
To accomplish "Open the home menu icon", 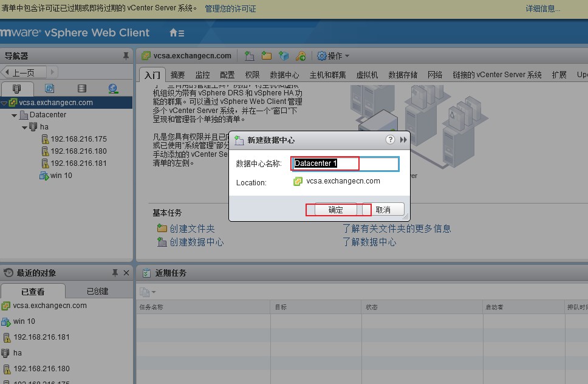I will [177, 33].
